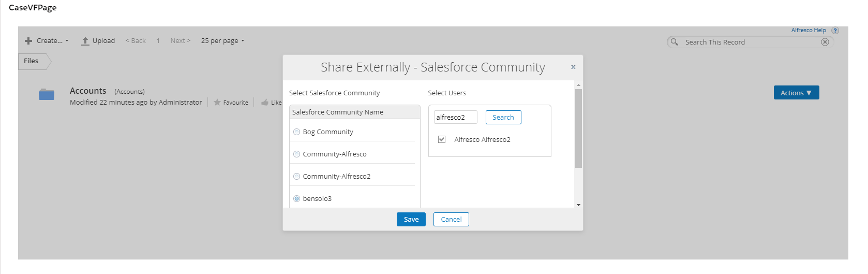
Task: Click the help question mark icon
Action: 835,31
